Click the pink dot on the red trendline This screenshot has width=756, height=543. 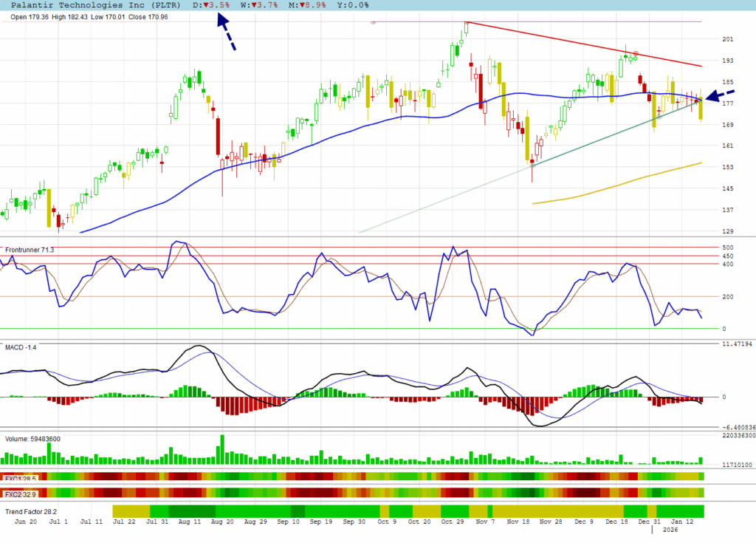coord(636,54)
